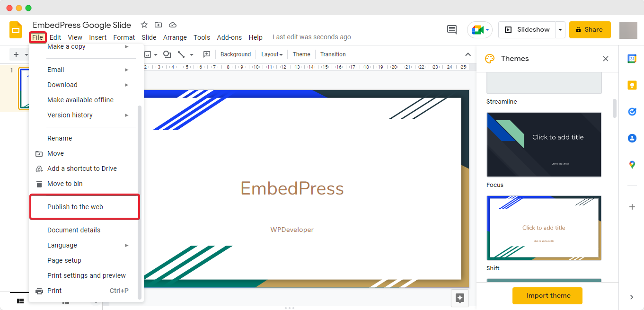
Task: Open Google Keep in side panel
Action: tap(632, 85)
